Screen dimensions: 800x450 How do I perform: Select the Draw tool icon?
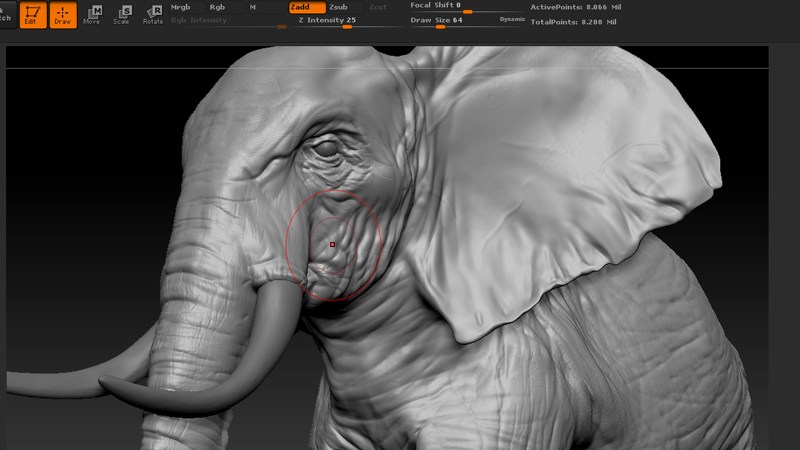tap(62, 14)
